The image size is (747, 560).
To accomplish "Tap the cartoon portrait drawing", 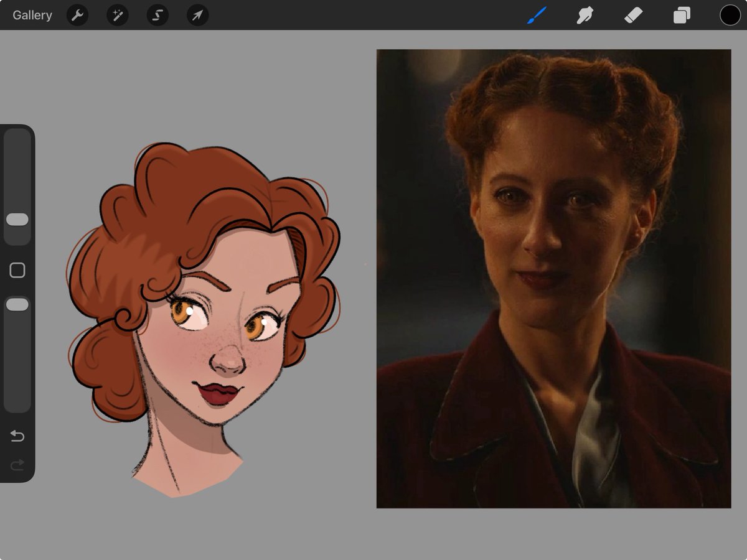I will tap(204, 320).
